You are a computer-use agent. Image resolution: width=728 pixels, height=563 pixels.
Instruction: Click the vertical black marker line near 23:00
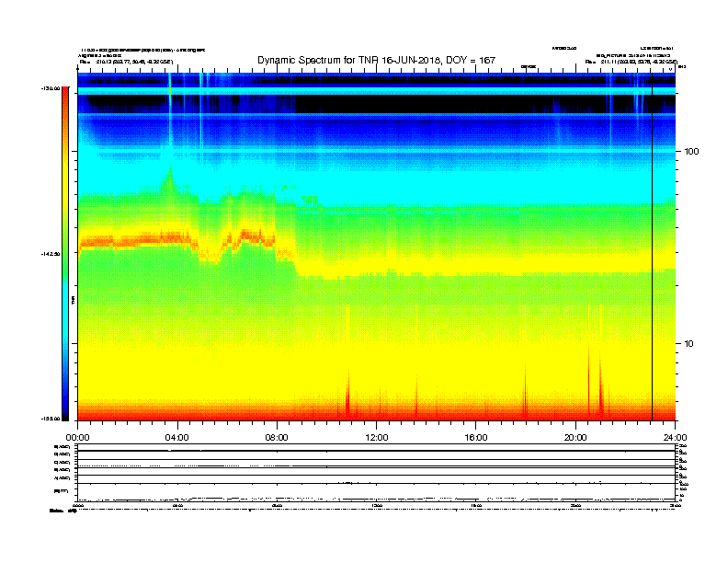click(652, 247)
